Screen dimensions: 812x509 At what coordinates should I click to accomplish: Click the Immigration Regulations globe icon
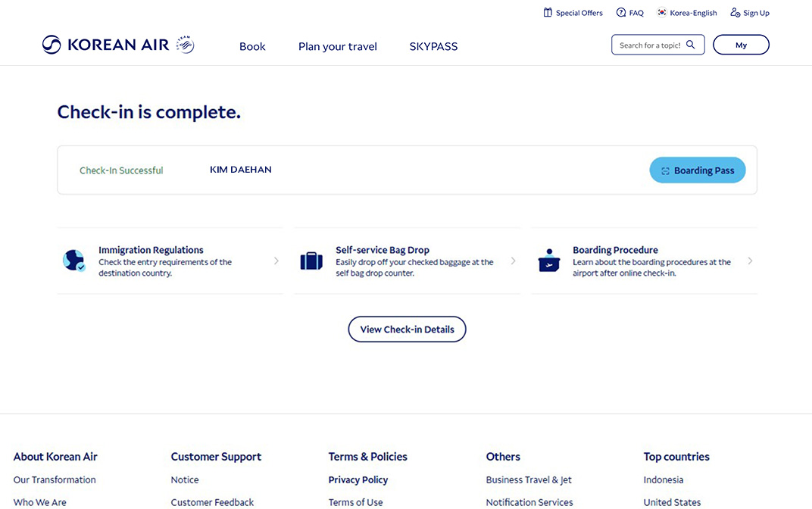[74, 261]
